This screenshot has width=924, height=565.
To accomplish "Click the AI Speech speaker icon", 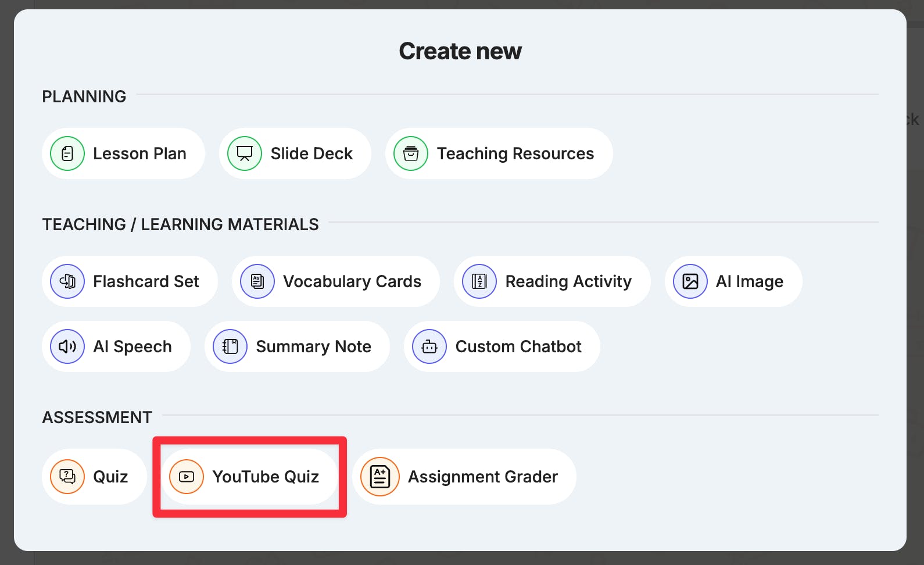I will pos(67,346).
